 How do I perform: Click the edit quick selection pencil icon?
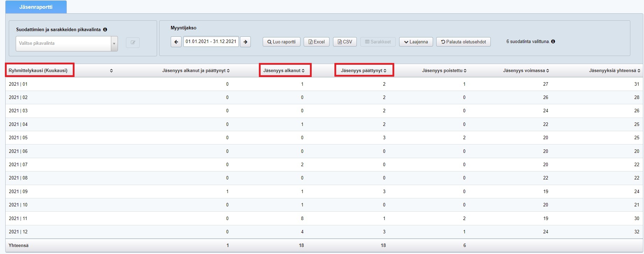(x=133, y=43)
